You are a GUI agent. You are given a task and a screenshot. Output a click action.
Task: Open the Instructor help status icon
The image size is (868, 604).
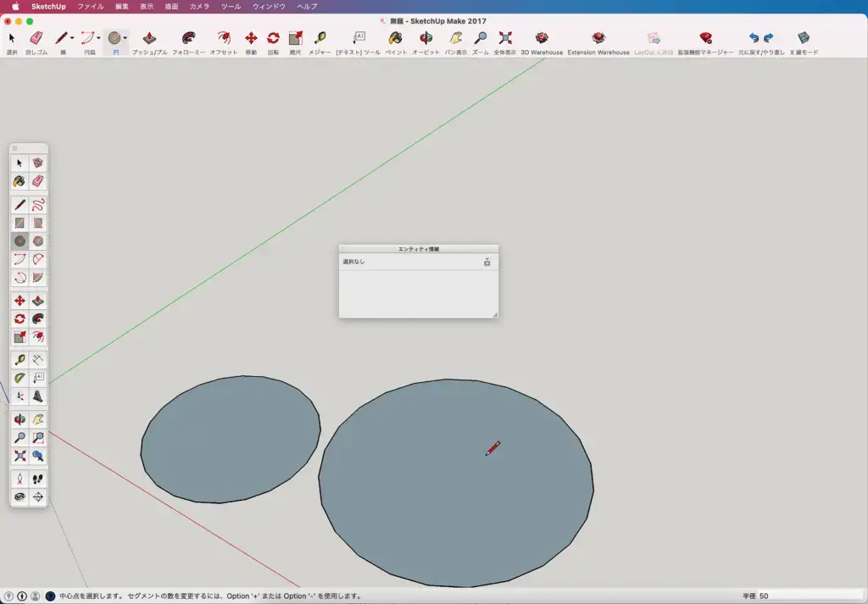(50, 596)
